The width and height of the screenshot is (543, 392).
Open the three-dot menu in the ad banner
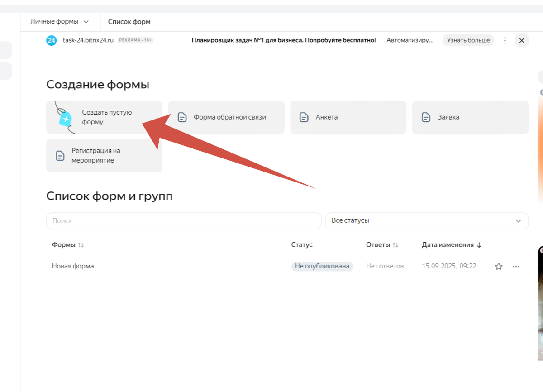(505, 40)
